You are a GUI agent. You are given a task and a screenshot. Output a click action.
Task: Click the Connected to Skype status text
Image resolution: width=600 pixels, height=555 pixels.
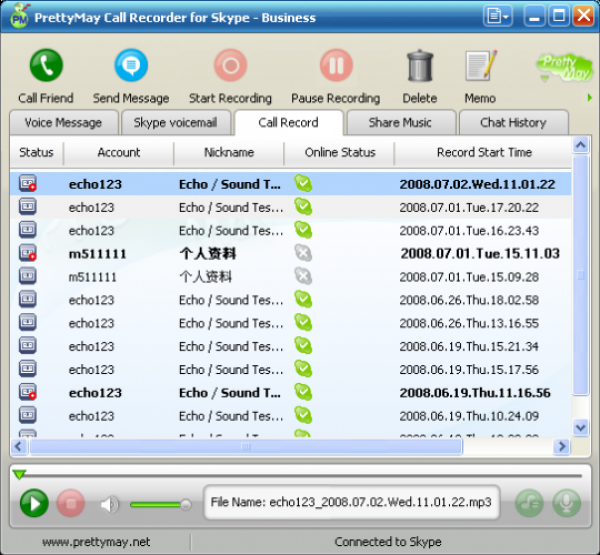pyautogui.click(x=388, y=542)
